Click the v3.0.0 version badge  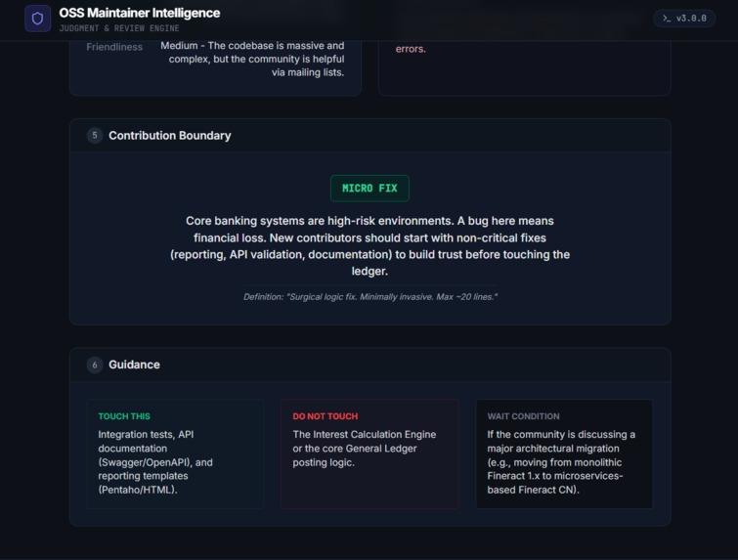[684, 19]
